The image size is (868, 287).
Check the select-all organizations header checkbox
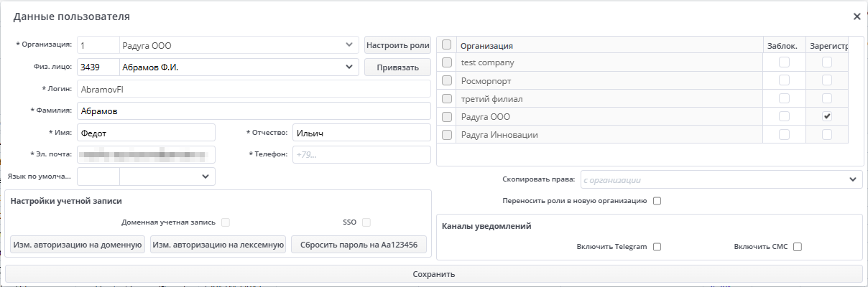point(447,44)
